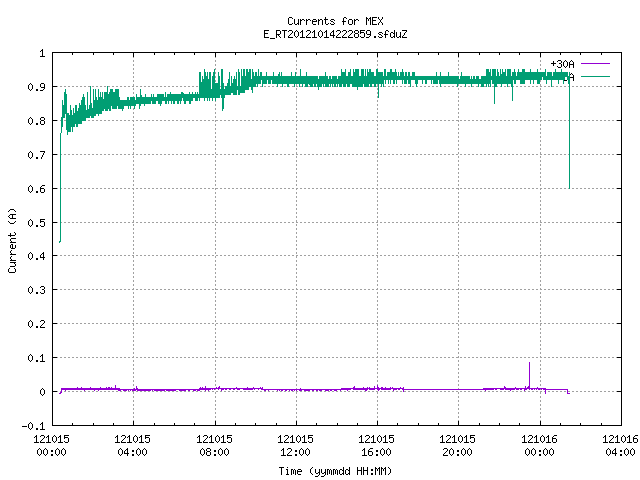Pick the purple line sample in the legend

pyautogui.click(x=595, y=64)
